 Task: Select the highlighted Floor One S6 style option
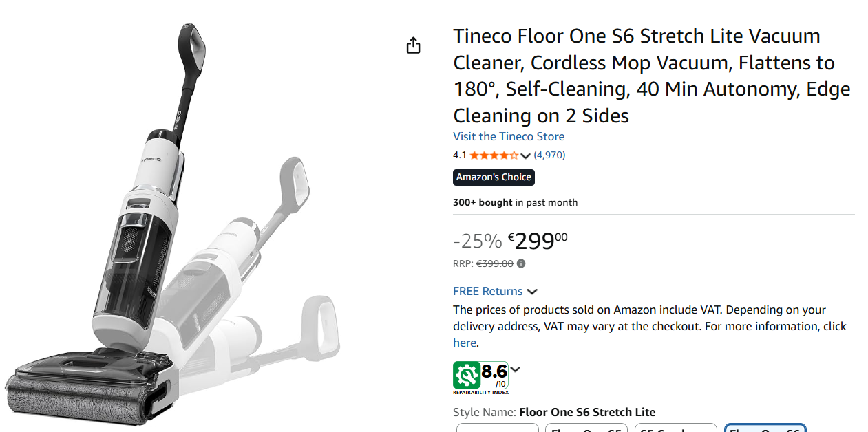click(x=765, y=428)
